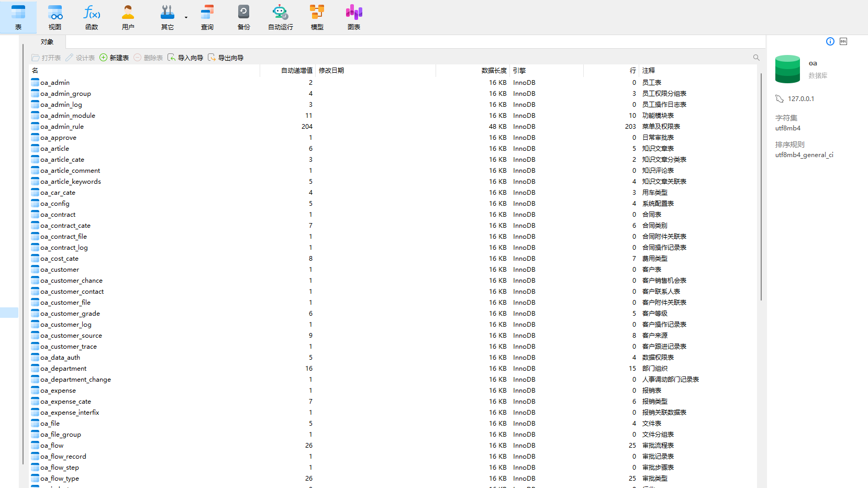Select the oa_config table icon

35,203
